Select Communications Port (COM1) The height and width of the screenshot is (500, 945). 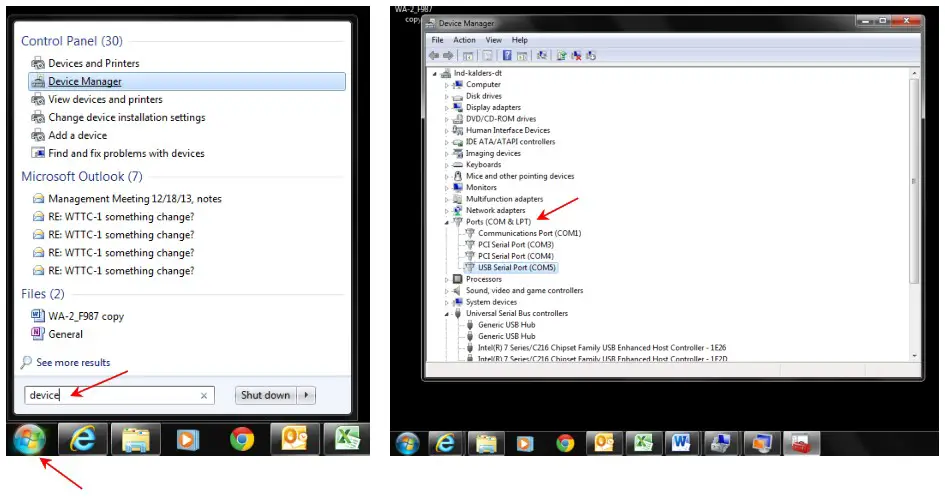[x=529, y=233]
